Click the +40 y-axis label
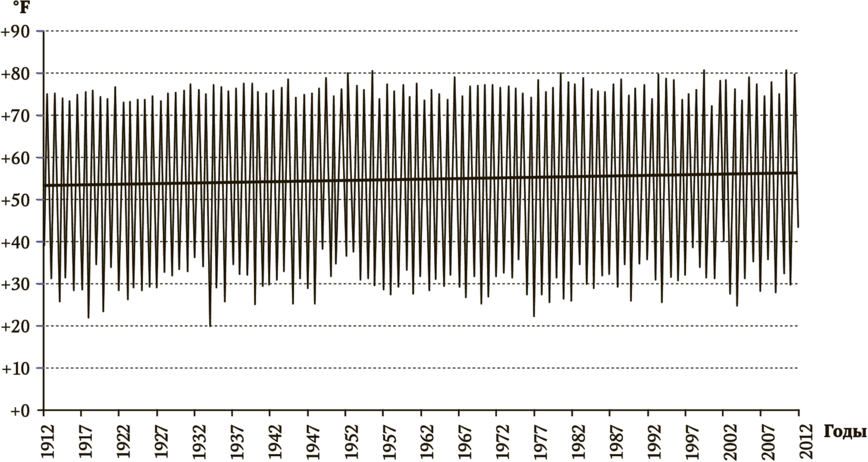The image size is (868, 462). pos(15,243)
